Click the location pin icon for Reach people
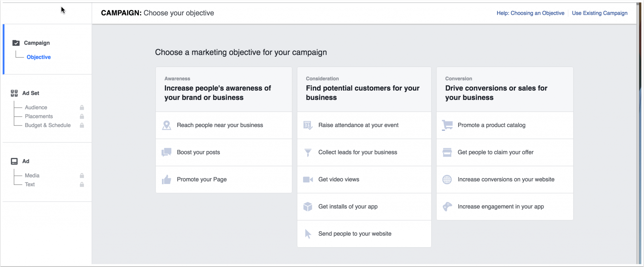This screenshot has width=644, height=267. (x=166, y=125)
